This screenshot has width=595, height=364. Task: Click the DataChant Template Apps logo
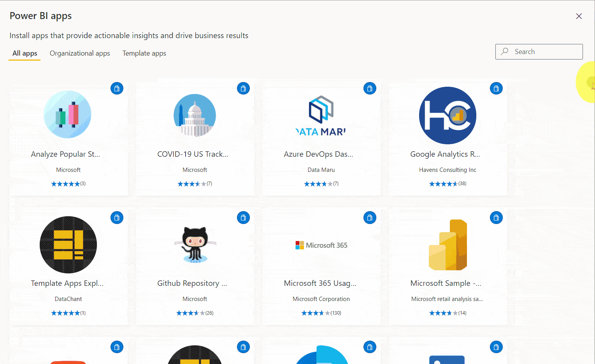coord(68,244)
